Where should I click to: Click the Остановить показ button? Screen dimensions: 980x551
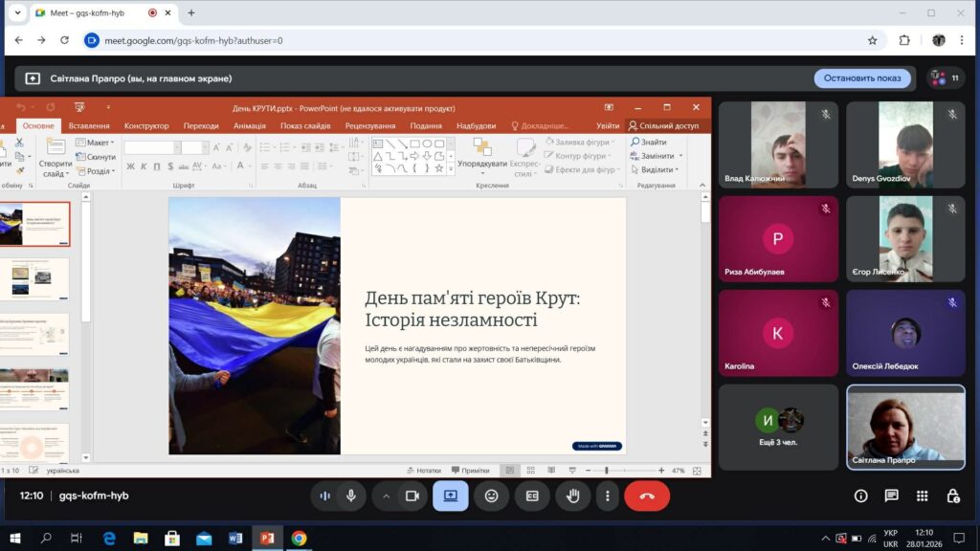862,78
